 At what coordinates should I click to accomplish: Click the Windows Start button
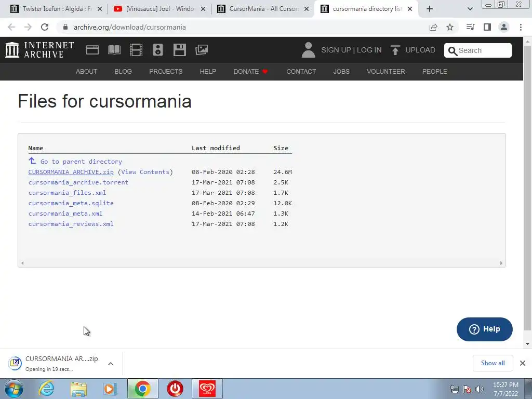point(14,389)
